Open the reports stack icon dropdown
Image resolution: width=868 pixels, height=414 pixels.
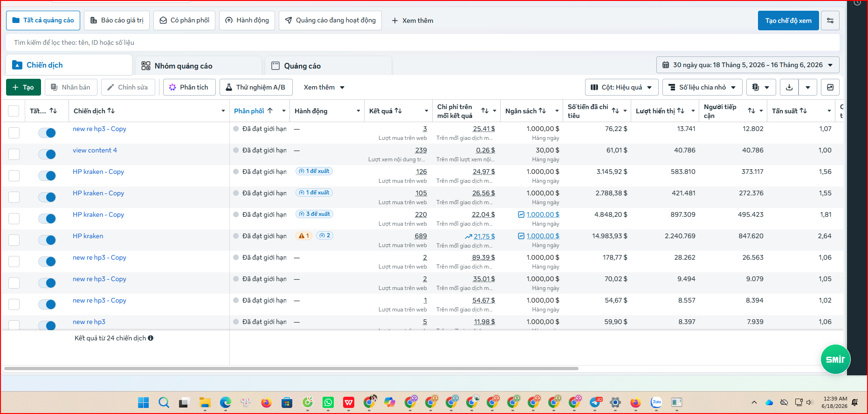(761, 87)
